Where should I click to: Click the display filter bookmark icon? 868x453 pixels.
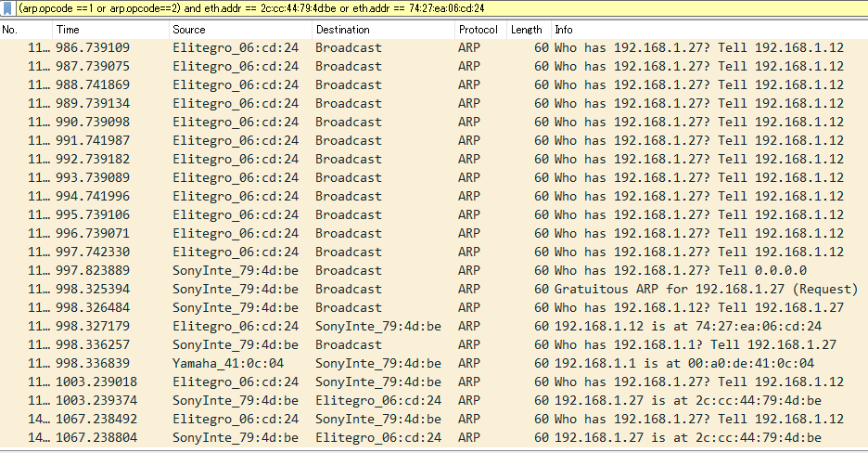[7, 8]
